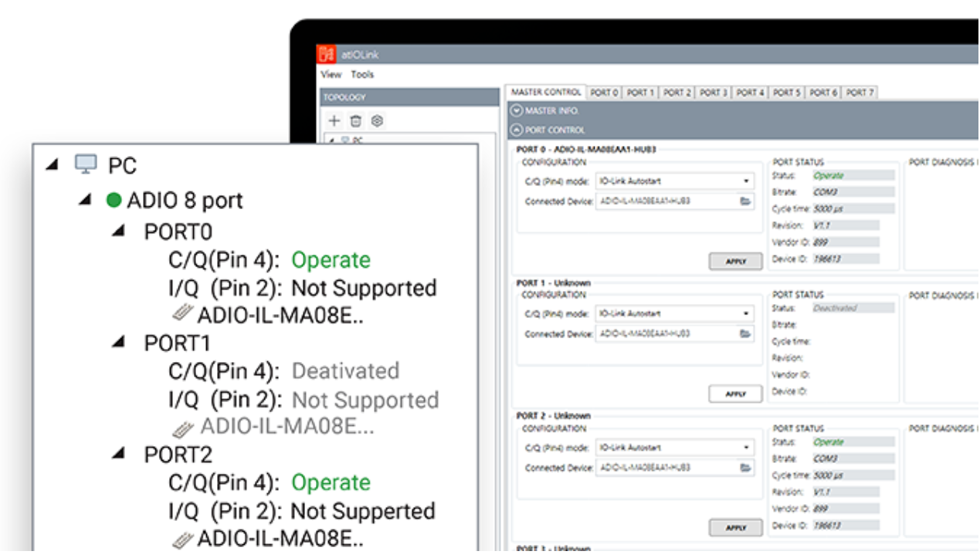Click PORT 0 - ADIO-IL-MA08EAA1-HUB3 heading
Screen dimensions: 980x558
pos(585,149)
